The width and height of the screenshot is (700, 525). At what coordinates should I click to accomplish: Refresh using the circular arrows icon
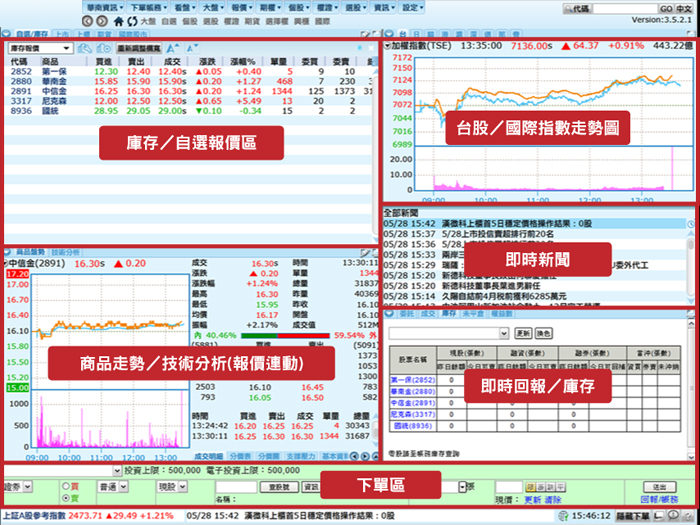tap(132, 21)
